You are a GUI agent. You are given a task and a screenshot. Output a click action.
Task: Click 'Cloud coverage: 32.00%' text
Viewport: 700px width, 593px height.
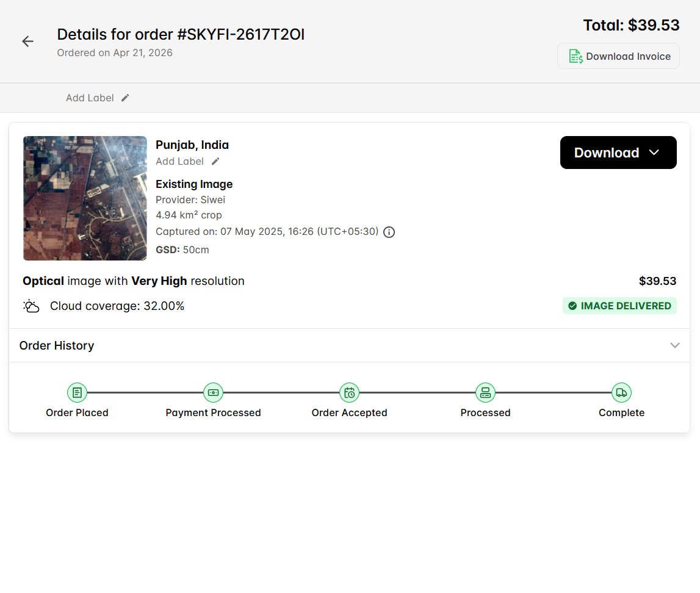(117, 306)
